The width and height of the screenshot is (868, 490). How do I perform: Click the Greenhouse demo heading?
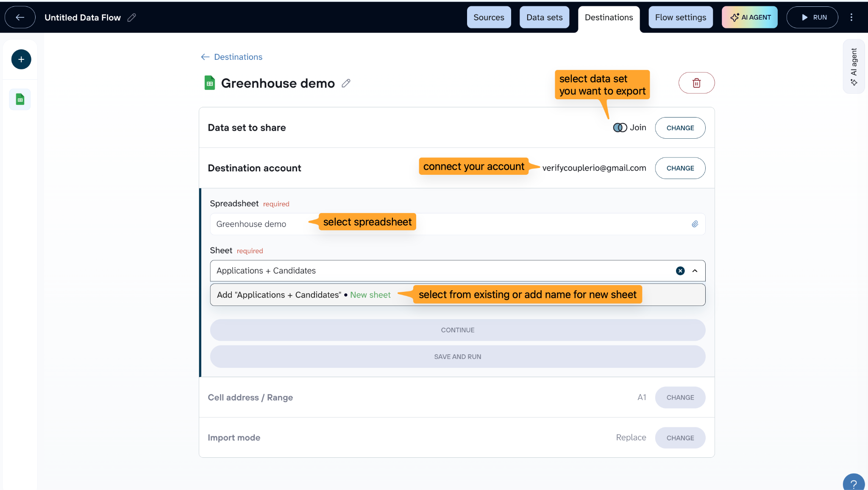(x=278, y=83)
